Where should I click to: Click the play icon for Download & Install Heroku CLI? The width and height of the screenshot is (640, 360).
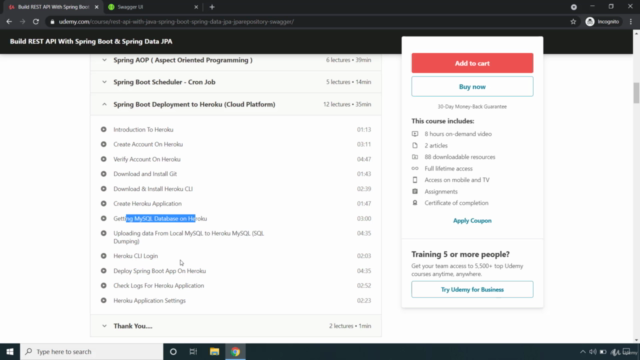(104, 189)
